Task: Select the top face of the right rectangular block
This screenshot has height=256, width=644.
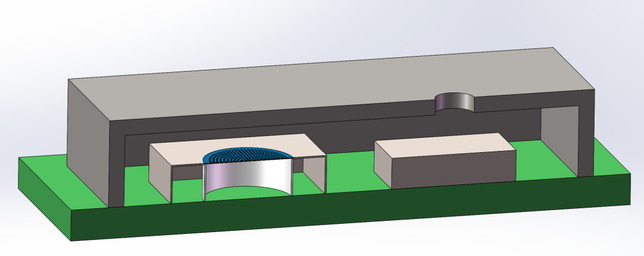Action: click(444, 143)
